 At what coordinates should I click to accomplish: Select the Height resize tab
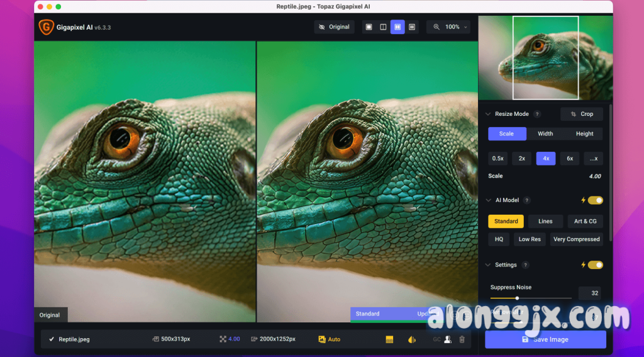pyautogui.click(x=584, y=133)
